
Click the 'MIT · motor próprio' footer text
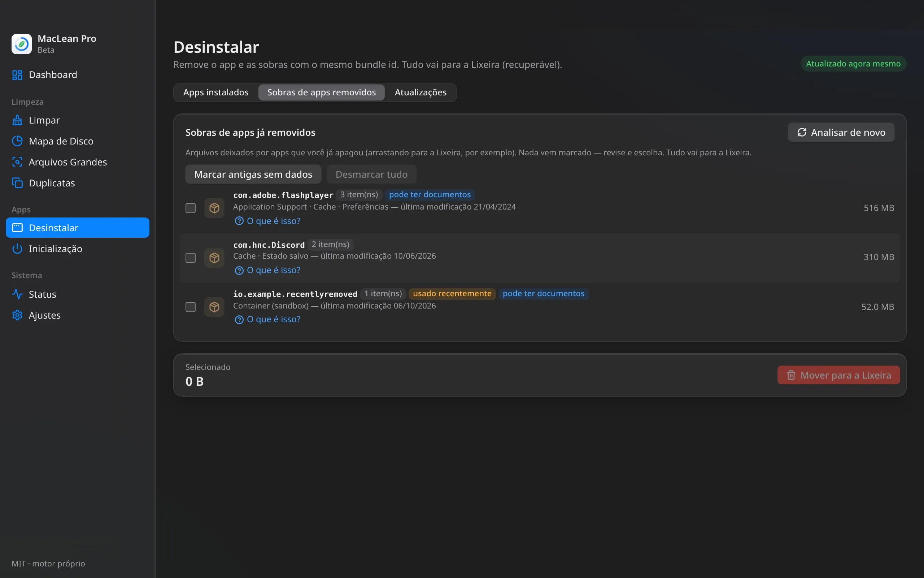tap(48, 564)
